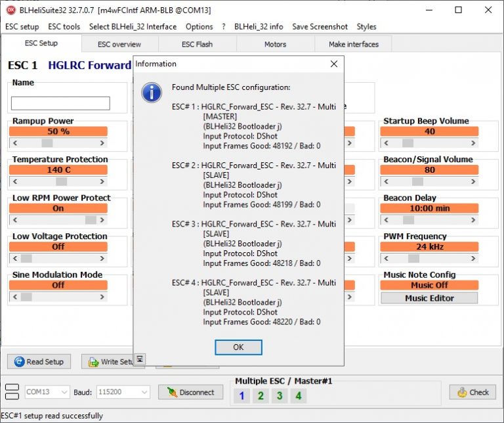Click the 50 % Rampup Power value
The height and width of the screenshot is (423, 504).
58,131
